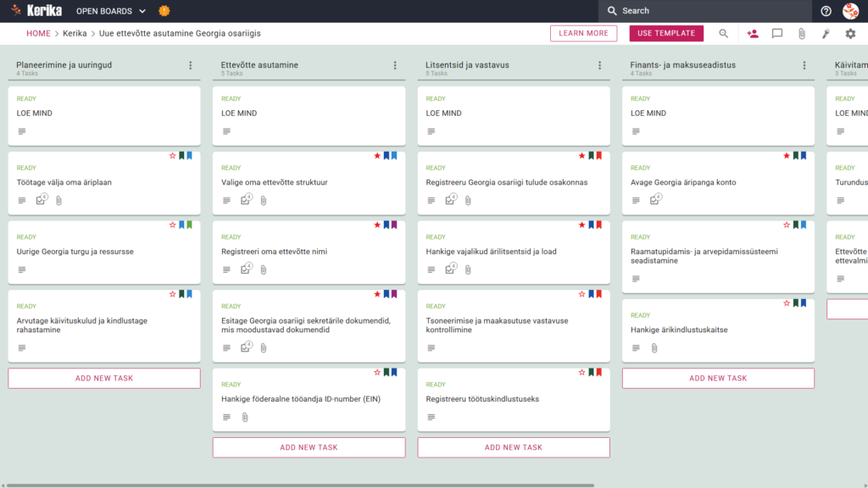Viewport: 868px width, 488px height.
Task: Open card Arvutage käivituskulud ja kindlustage rahastamine
Action: [x=104, y=325]
